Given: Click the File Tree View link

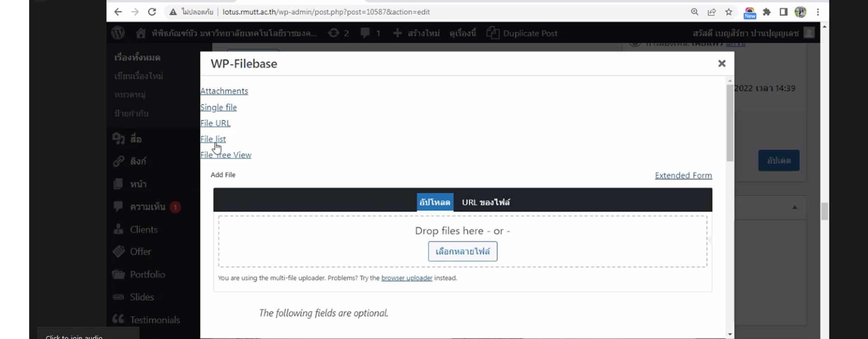Looking at the screenshot, I should click(x=226, y=155).
